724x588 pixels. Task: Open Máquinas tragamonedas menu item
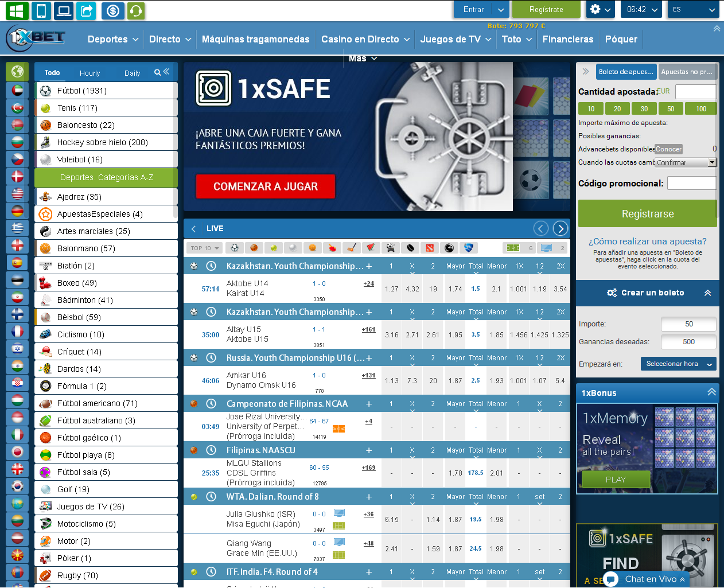[256, 39]
